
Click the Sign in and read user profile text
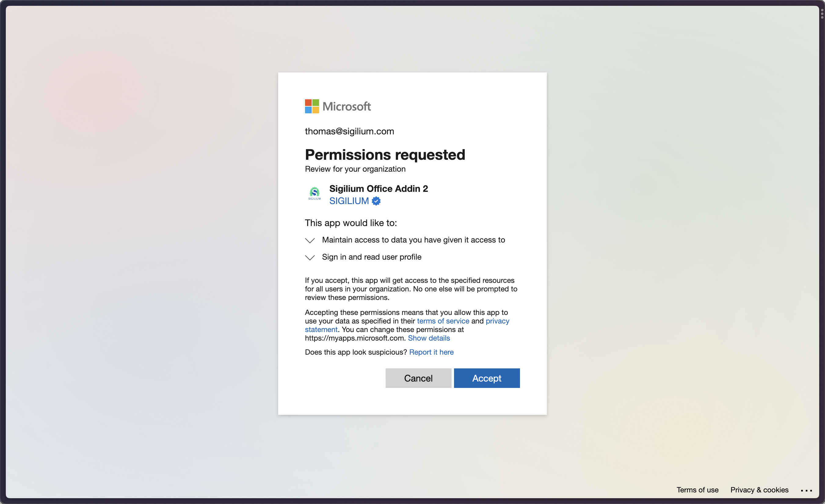(x=371, y=257)
